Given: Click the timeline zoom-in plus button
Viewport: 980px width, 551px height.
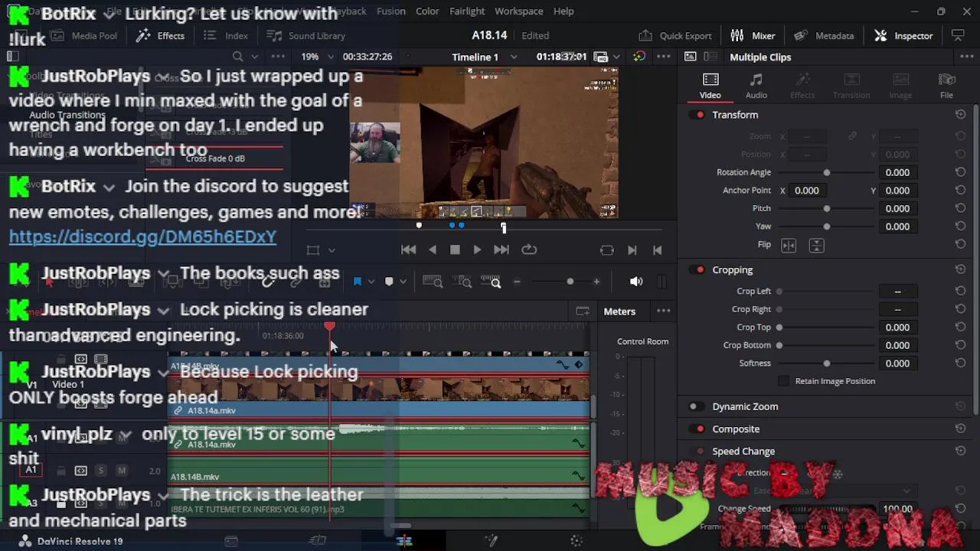Looking at the screenshot, I should [x=596, y=282].
